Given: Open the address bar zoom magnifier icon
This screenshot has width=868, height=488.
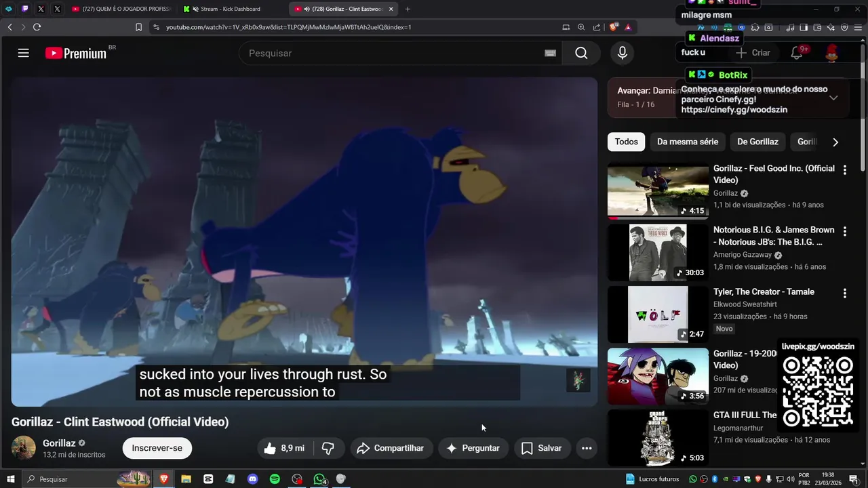Looking at the screenshot, I should click(581, 27).
